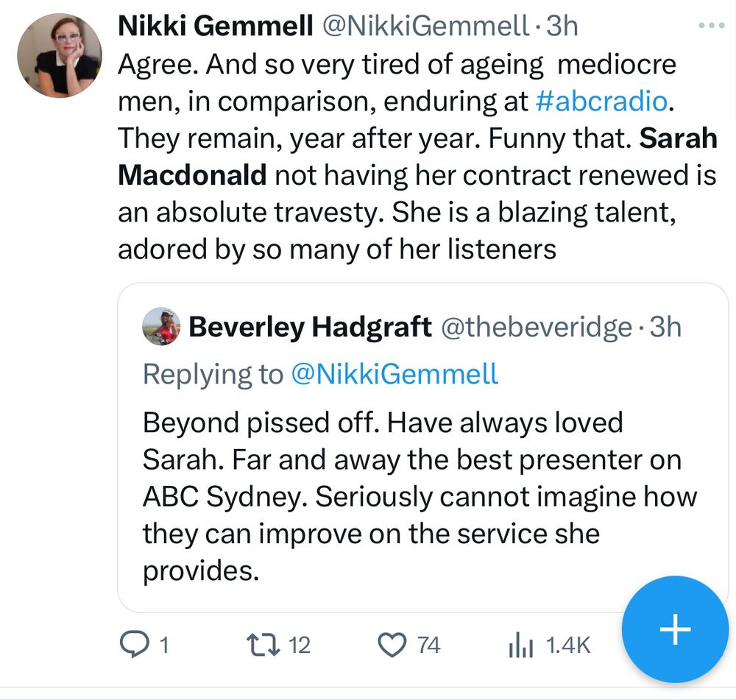This screenshot has width=736, height=700.
Task: Open Nikki Gemmell's profile picture
Action: pyautogui.click(x=59, y=55)
